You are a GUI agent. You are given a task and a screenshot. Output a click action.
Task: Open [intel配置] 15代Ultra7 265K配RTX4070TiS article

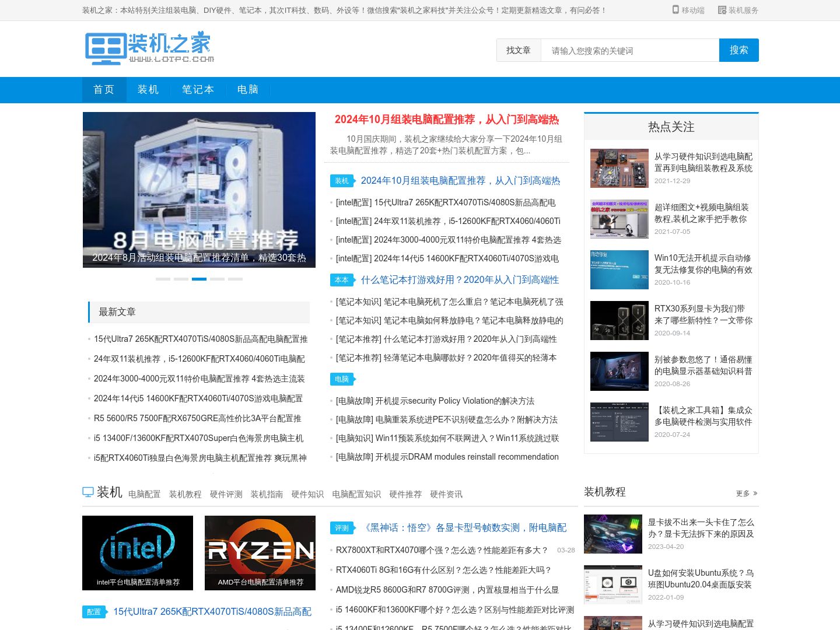click(446, 203)
